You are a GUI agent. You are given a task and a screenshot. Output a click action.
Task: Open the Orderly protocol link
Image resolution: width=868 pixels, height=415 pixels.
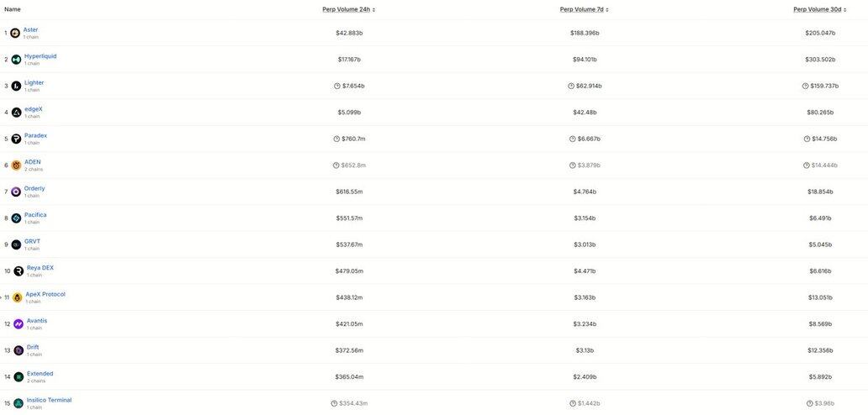click(34, 188)
